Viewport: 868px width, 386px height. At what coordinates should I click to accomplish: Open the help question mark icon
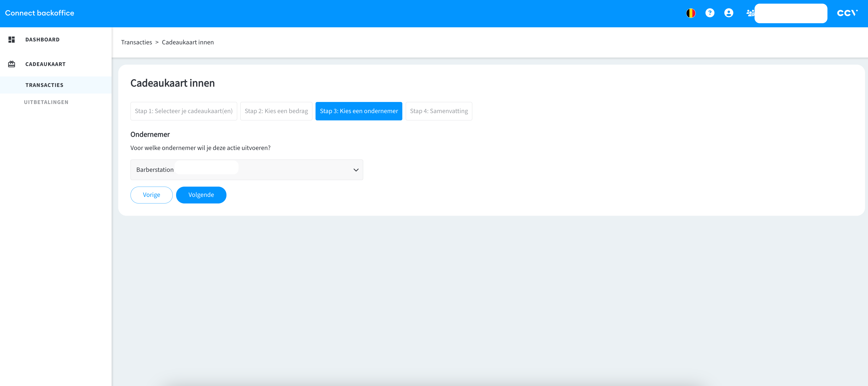point(710,13)
